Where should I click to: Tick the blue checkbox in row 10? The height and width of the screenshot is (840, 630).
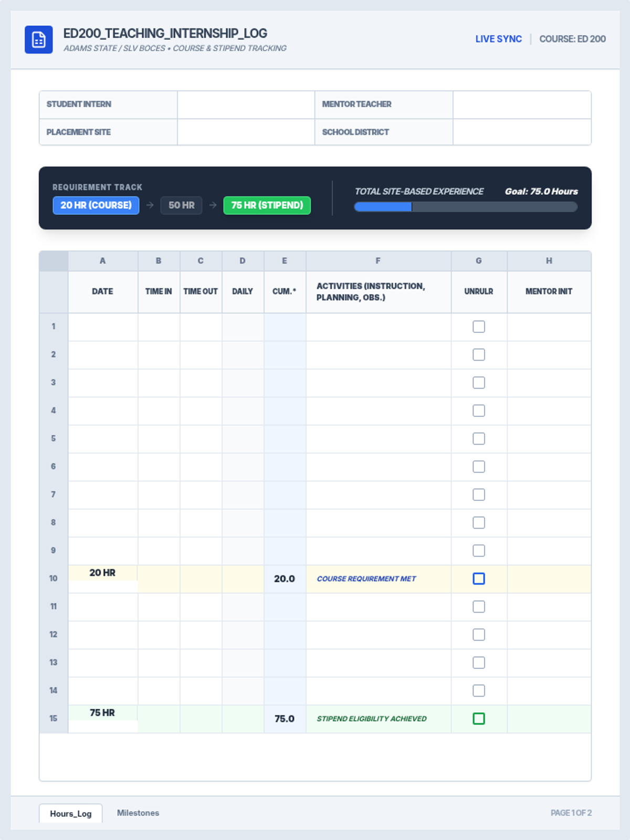(x=478, y=579)
